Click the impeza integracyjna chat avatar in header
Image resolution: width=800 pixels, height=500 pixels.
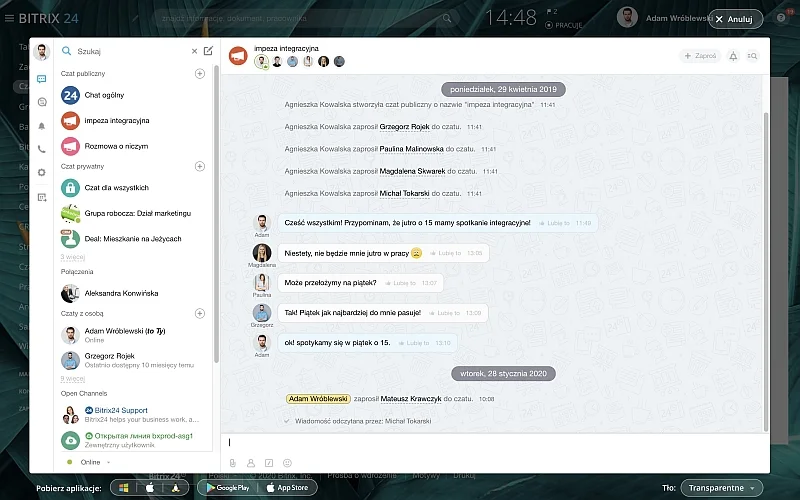coord(238,56)
